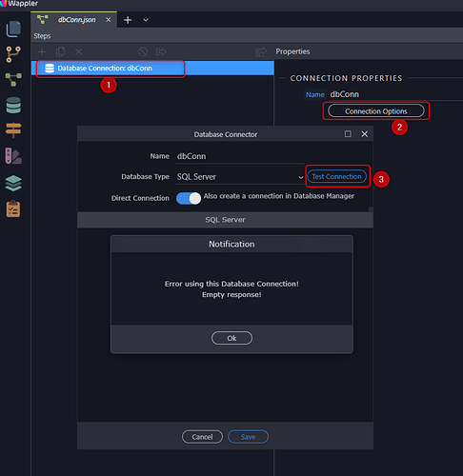Image resolution: width=463 pixels, height=476 pixels.
Task: Open the Git source control sidebar icon
Action: click(x=13, y=54)
